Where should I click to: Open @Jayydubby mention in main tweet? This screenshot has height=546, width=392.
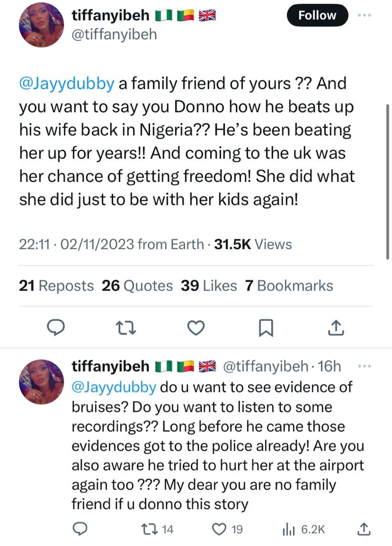pyautogui.click(x=67, y=83)
